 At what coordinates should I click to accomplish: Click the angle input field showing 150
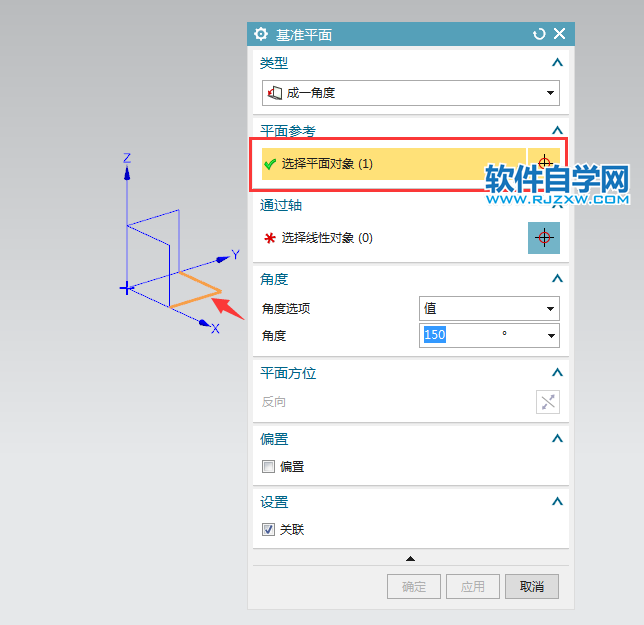tap(460, 336)
